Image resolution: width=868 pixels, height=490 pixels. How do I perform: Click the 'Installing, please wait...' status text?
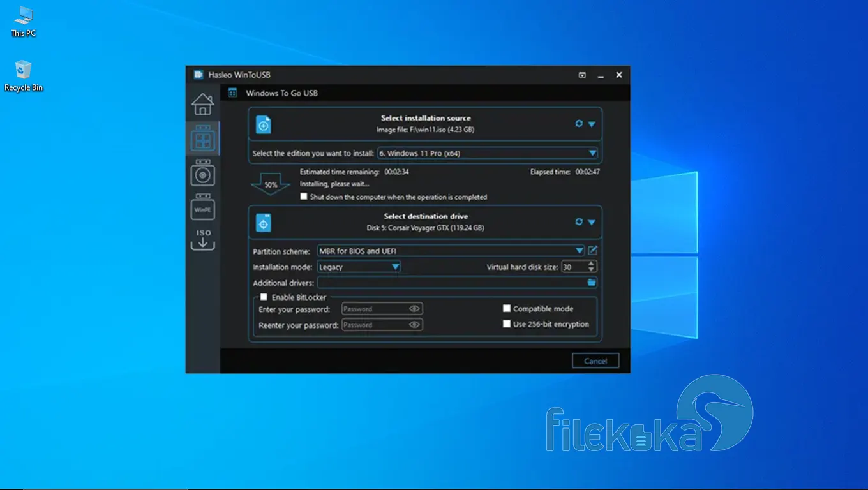(334, 184)
